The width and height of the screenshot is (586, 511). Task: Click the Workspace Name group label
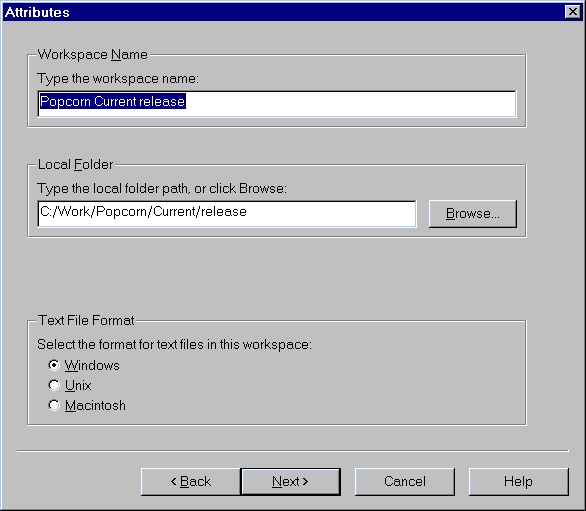93,55
